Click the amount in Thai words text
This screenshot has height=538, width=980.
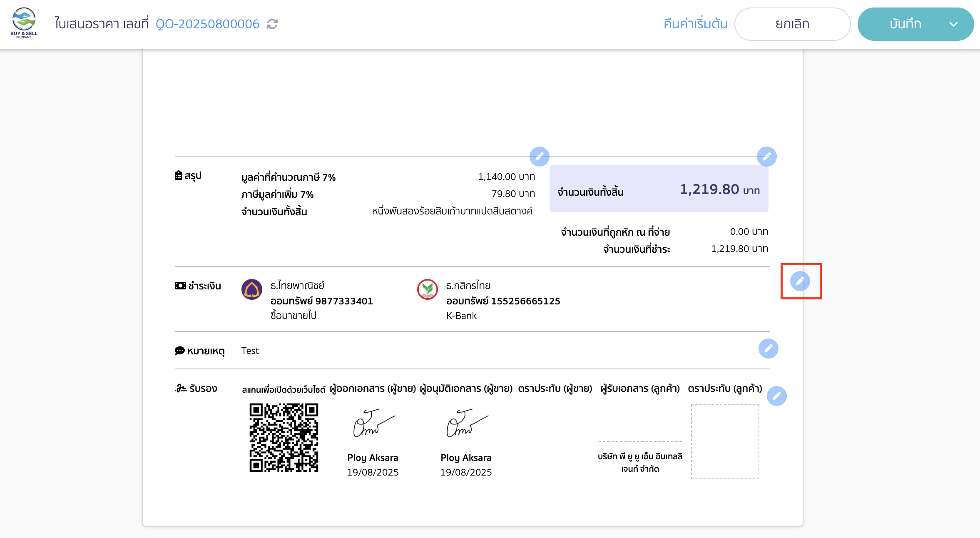click(453, 211)
